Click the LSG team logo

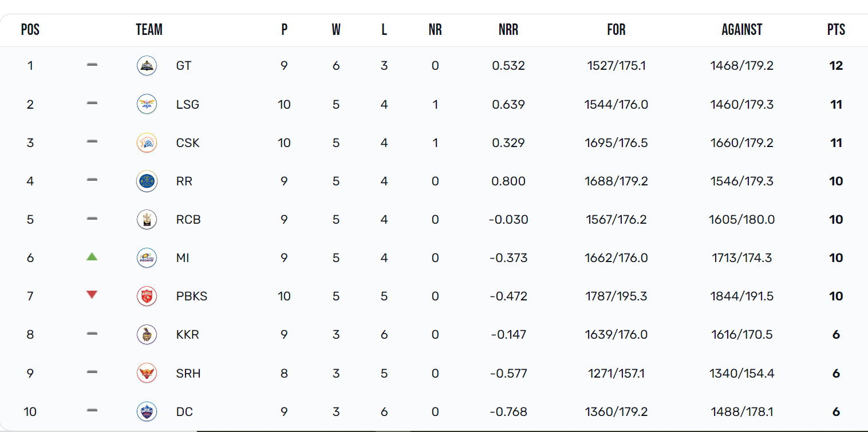click(x=147, y=104)
